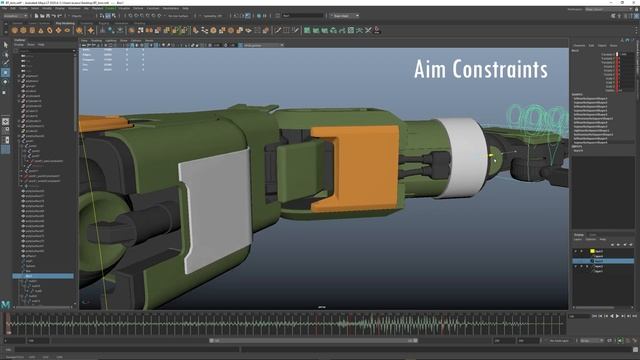Create a polygon torus from the shelf
This screenshot has width=640, height=360.
point(50,30)
